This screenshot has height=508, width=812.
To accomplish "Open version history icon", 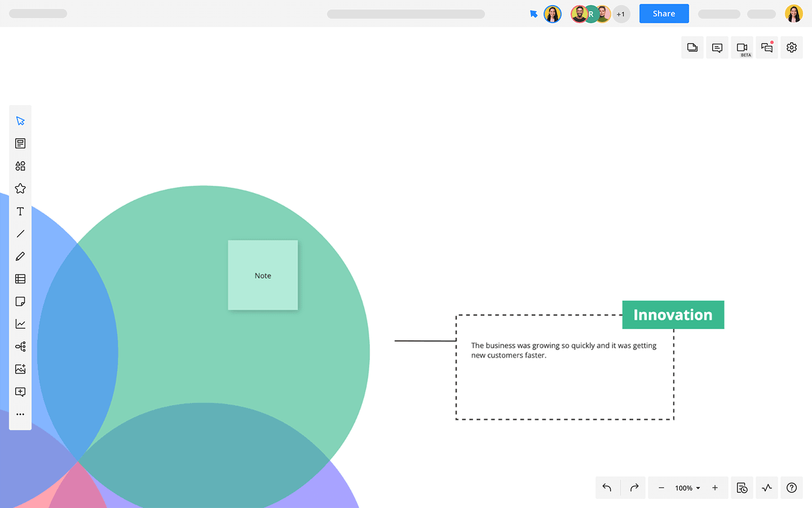I will (x=742, y=488).
